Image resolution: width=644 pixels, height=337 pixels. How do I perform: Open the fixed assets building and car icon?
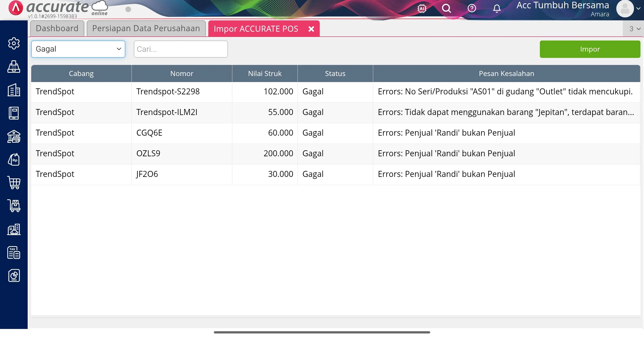pyautogui.click(x=14, y=229)
